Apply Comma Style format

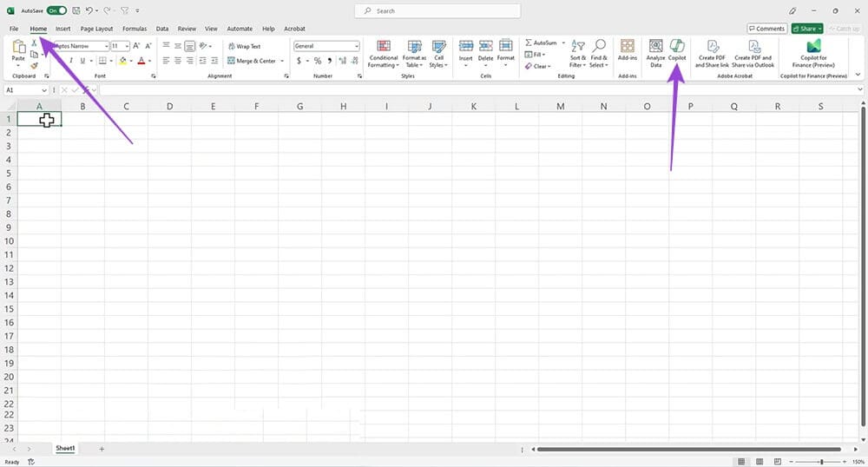[330, 61]
